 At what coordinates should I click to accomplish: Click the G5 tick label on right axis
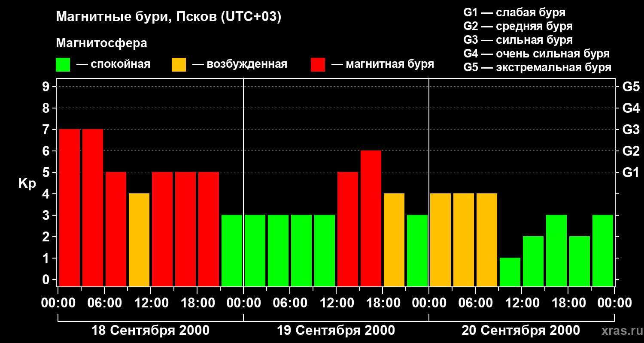coord(631,87)
